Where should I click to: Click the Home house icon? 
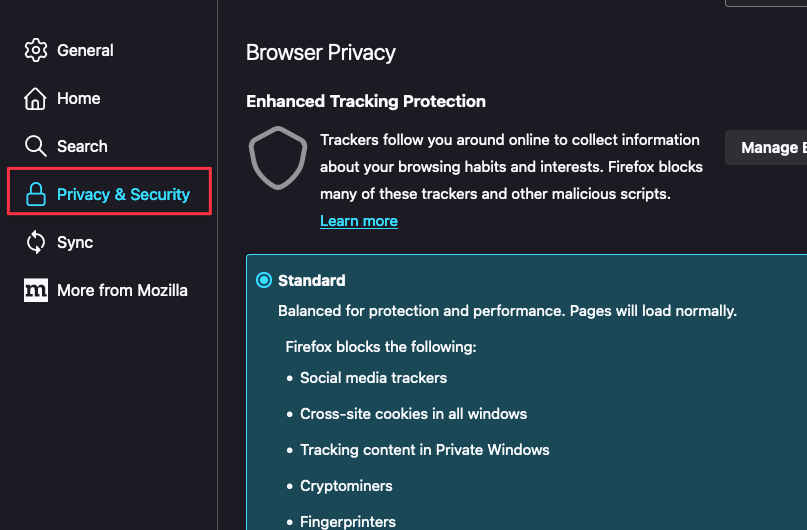click(36, 98)
